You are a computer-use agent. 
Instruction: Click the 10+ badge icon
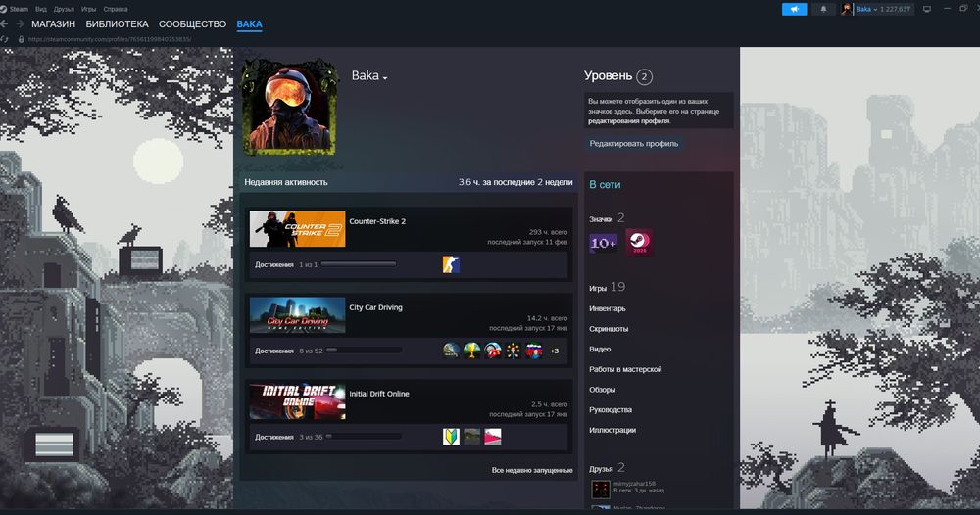(x=603, y=243)
